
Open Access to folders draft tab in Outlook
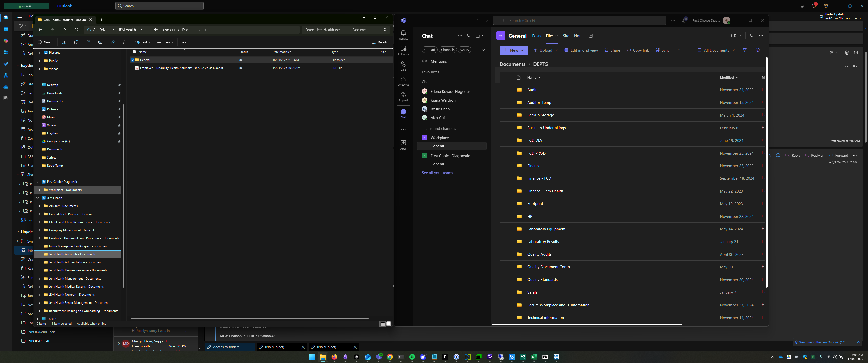[230, 347]
